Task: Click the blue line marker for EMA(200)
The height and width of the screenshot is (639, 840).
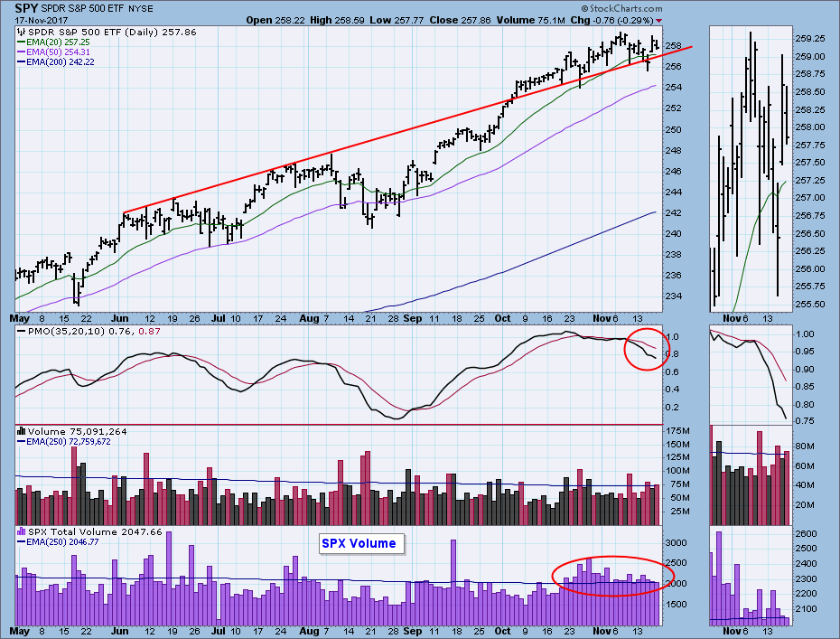Action: click(x=22, y=62)
